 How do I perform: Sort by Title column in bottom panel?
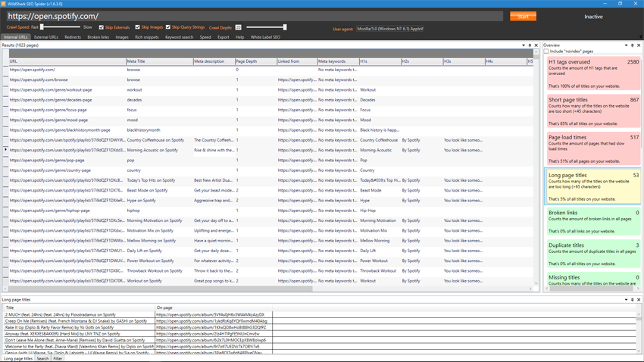click(x=79, y=307)
